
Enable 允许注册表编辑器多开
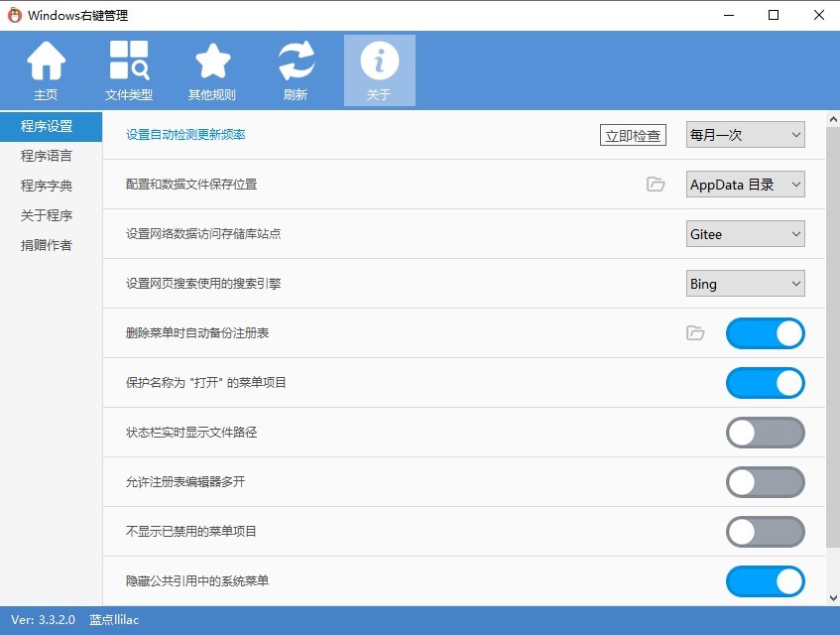pos(765,482)
